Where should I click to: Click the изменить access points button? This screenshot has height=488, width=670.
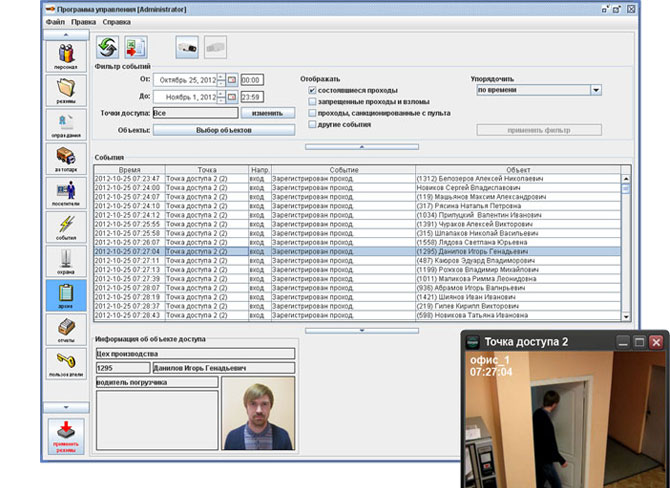point(267,113)
